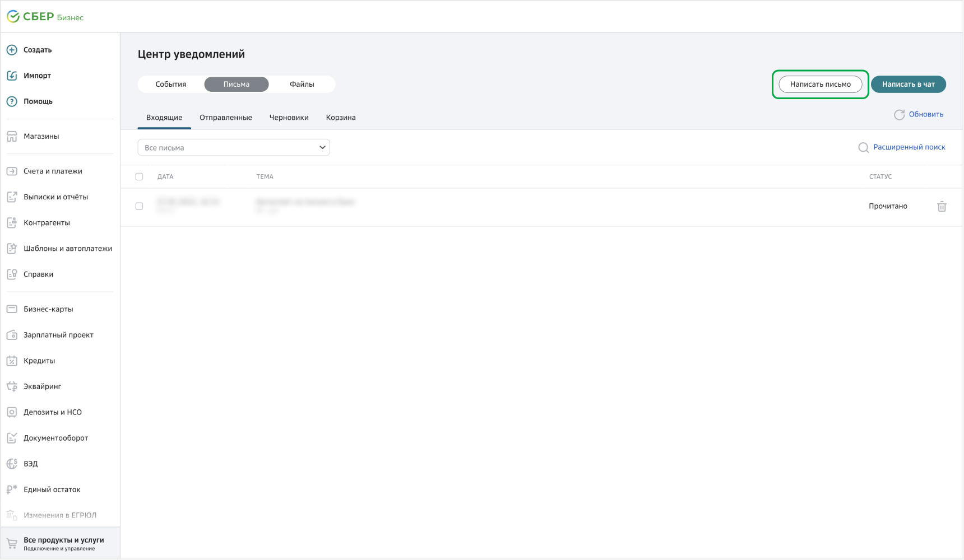Click the Зарплатный проект icon
The height and width of the screenshot is (560, 964).
(12, 335)
